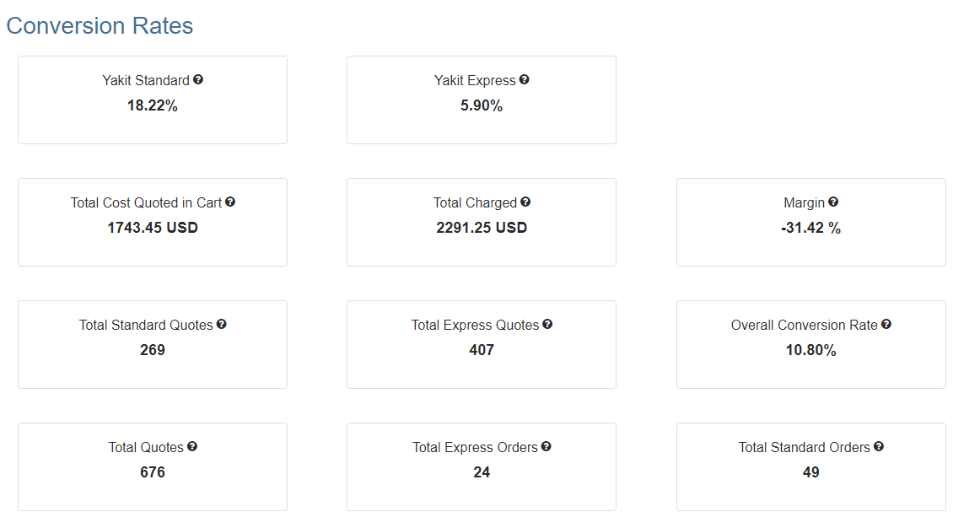Screen dimensions: 980x528
Task: Click question mark icon next to Total Charged
Action: point(525,202)
